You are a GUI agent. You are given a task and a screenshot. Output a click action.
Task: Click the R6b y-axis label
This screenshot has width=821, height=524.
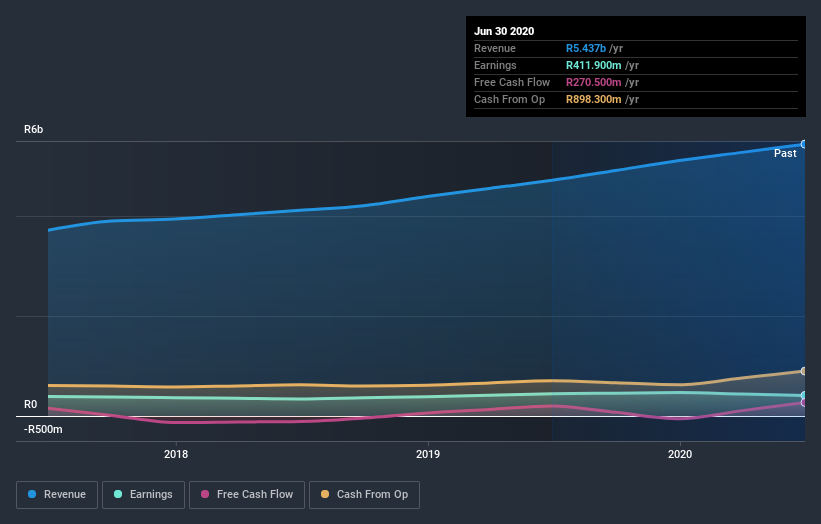point(34,129)
